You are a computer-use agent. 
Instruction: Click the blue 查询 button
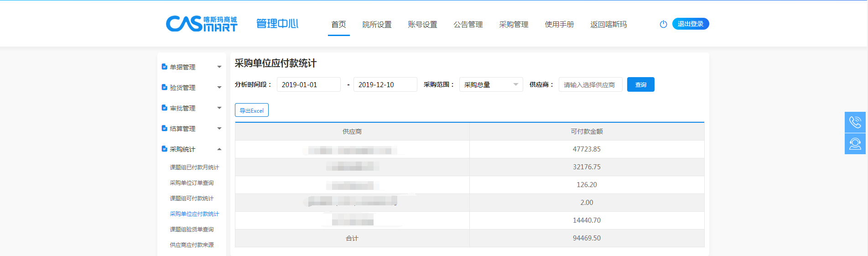click(640, 84)
